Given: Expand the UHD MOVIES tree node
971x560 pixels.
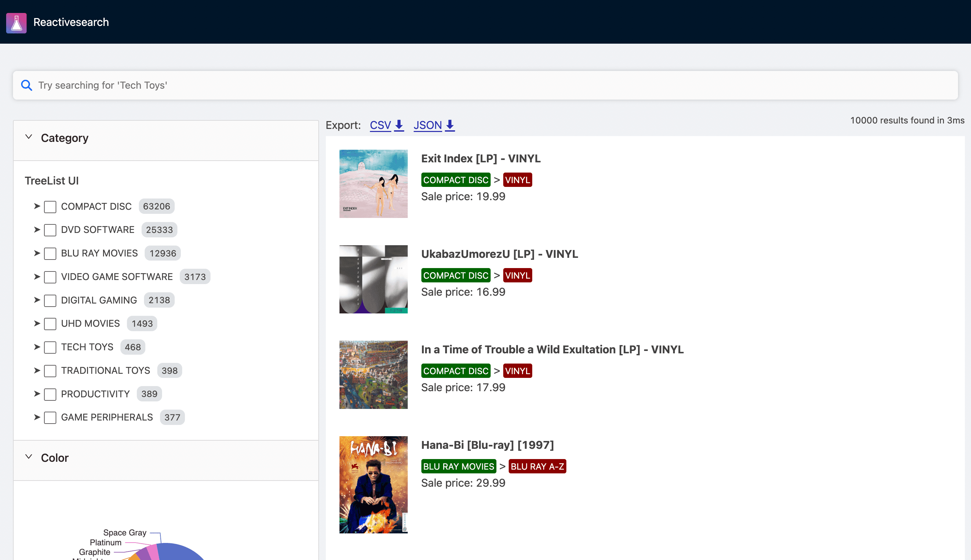Looking at the screenshot, I should pyautogui.click(x=37, y=324).
